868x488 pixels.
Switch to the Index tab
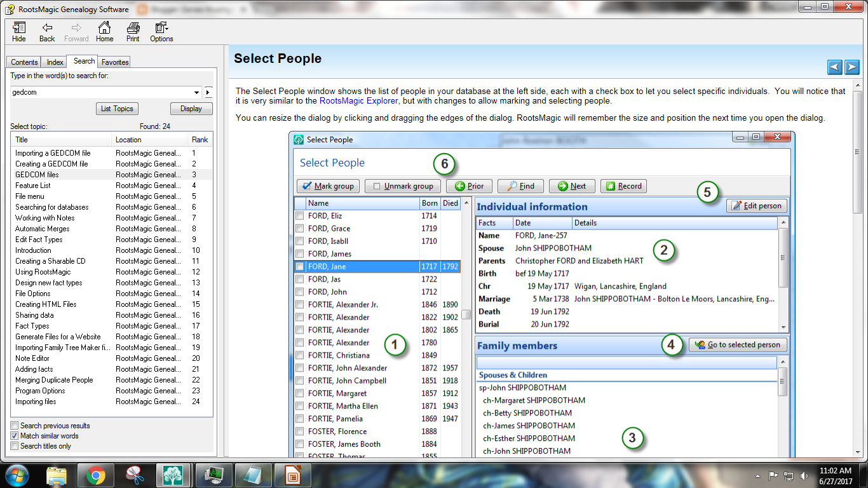(55, 62)
